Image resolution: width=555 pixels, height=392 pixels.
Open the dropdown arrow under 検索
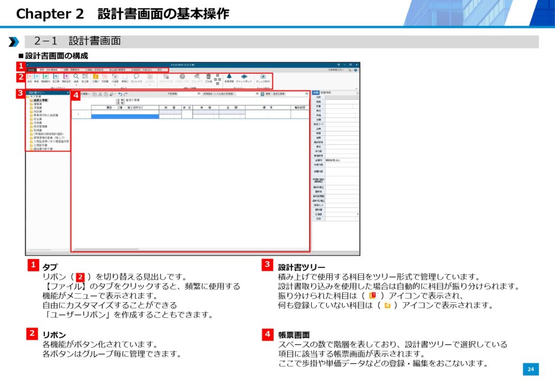click(x=76, y=85)
